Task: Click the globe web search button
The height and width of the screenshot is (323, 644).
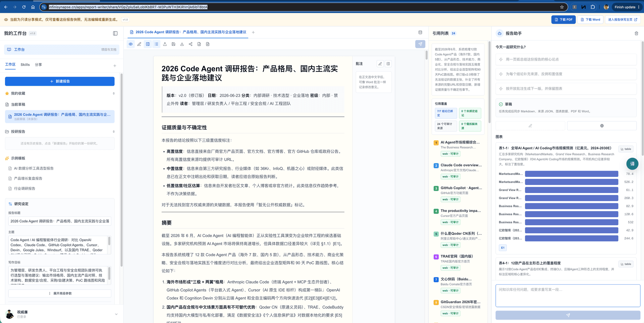Action: coord(602,126)
